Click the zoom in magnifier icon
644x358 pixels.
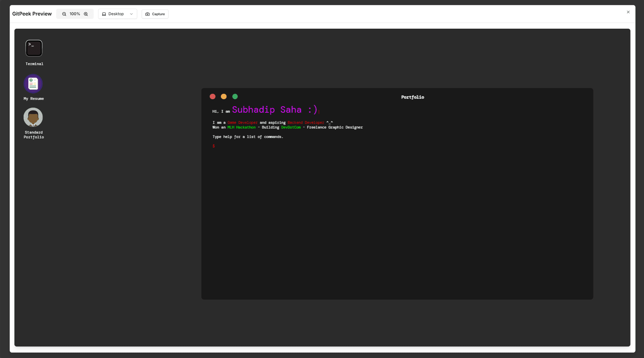86,14
